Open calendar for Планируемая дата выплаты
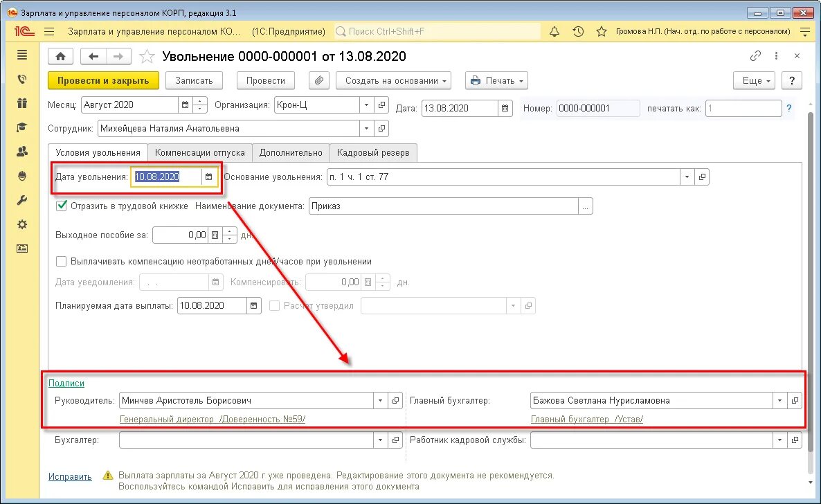The height and width of the screenshot is (504, 821). click(x=253, y=305)
